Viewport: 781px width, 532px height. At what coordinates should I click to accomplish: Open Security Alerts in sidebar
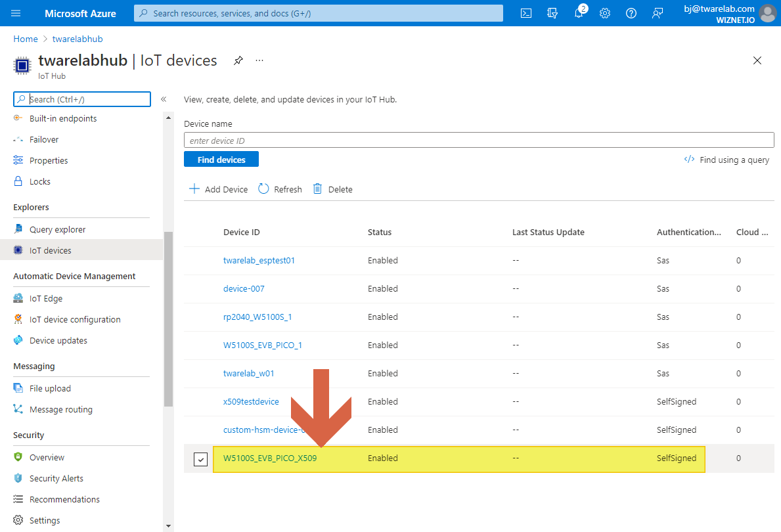coord(56,479)
